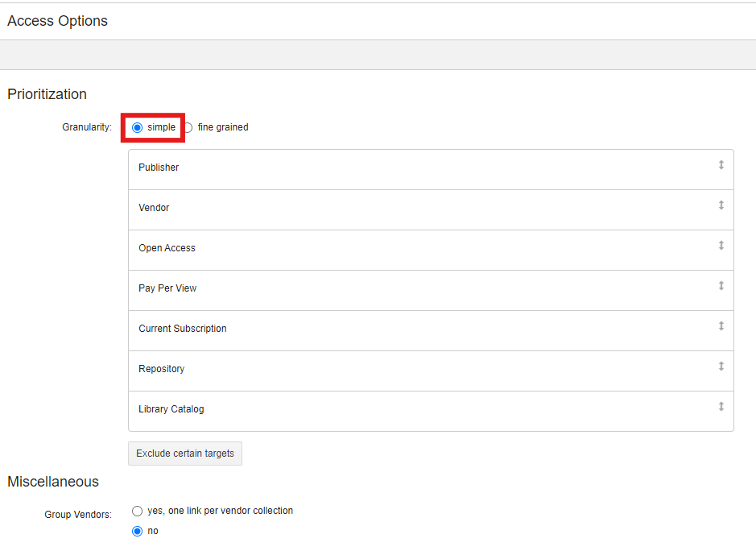The width and height of the screenshot is (756, 551).
Task: Click the Open Access reorder arrow icon
Action: tap(721, 246)
